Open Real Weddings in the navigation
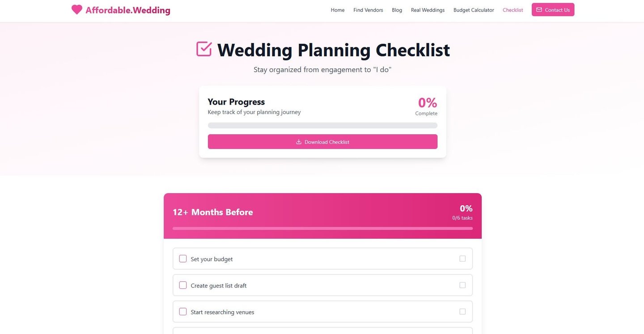 point(428,10)
